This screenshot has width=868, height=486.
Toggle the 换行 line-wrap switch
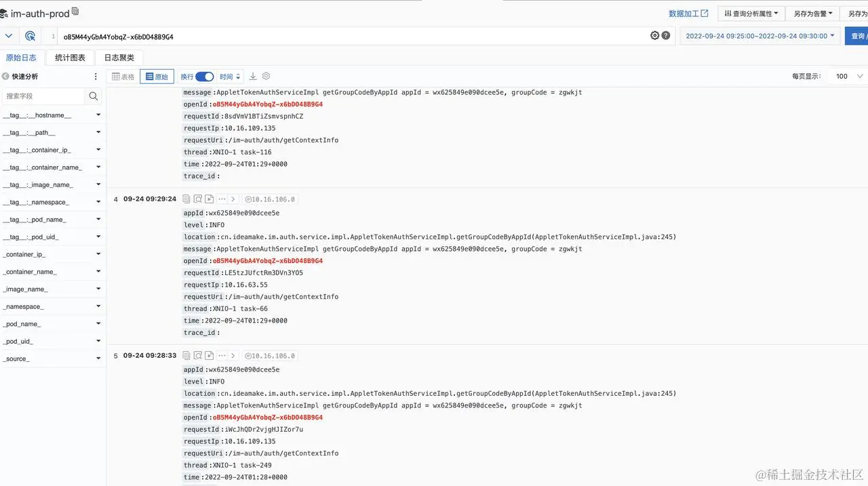[x=204, y=77]
